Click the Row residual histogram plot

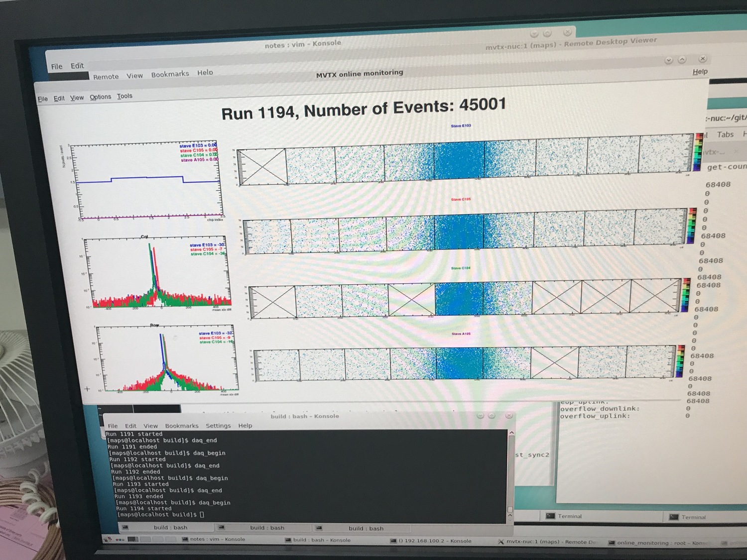[168, 359]
